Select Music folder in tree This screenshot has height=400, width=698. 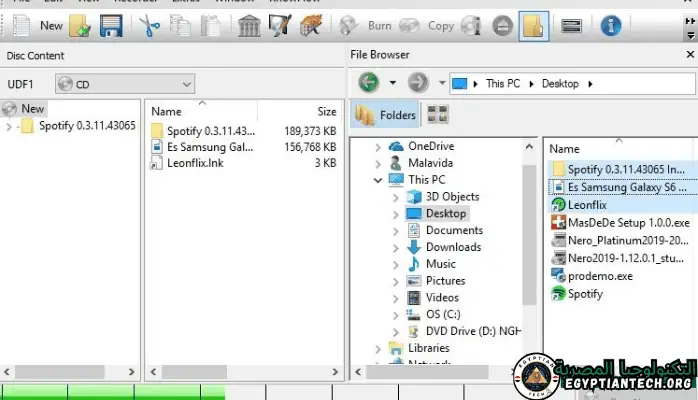pyautogui.click(x=441, y=264)
